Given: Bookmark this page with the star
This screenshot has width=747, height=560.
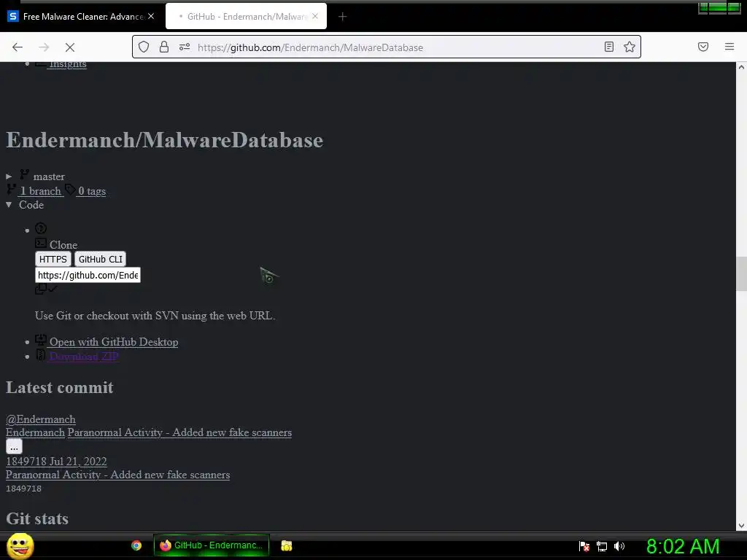Looking at the screenshot, I should (x=630, y=47).
